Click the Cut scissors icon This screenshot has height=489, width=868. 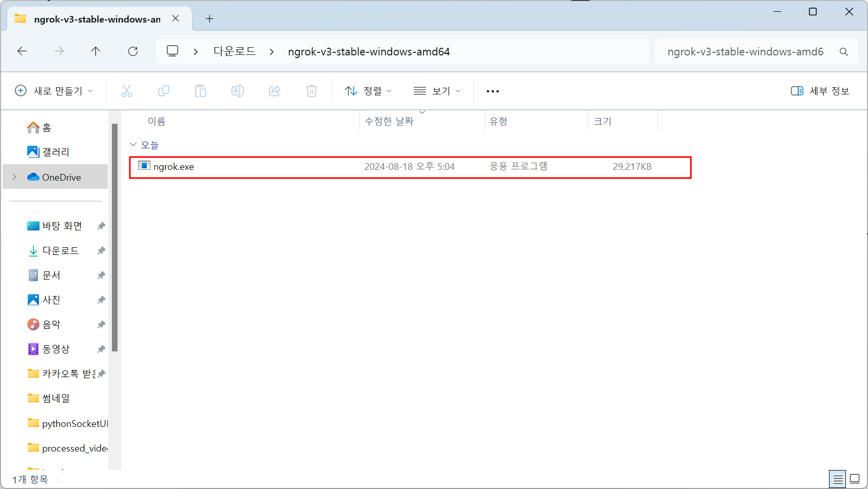pos(127,91)
